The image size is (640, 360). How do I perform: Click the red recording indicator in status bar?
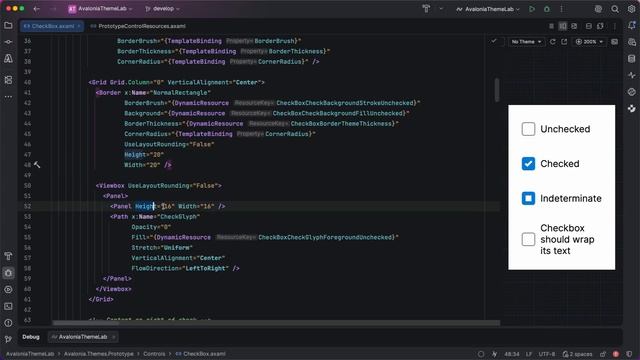(616, 354)
